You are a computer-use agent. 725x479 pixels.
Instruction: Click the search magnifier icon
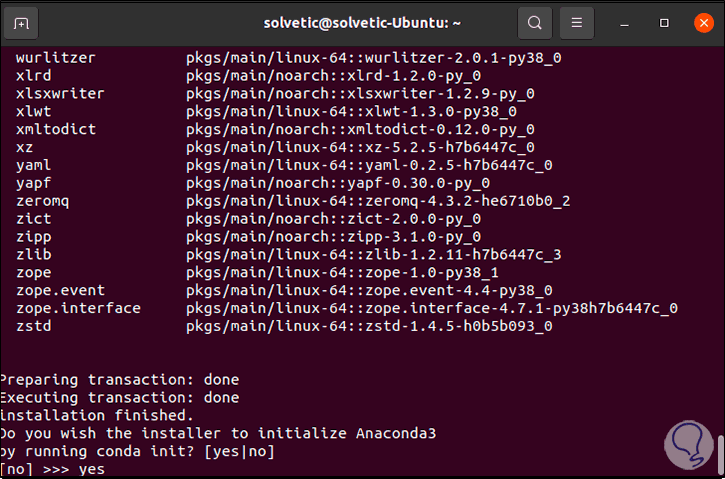pos(535,22)
